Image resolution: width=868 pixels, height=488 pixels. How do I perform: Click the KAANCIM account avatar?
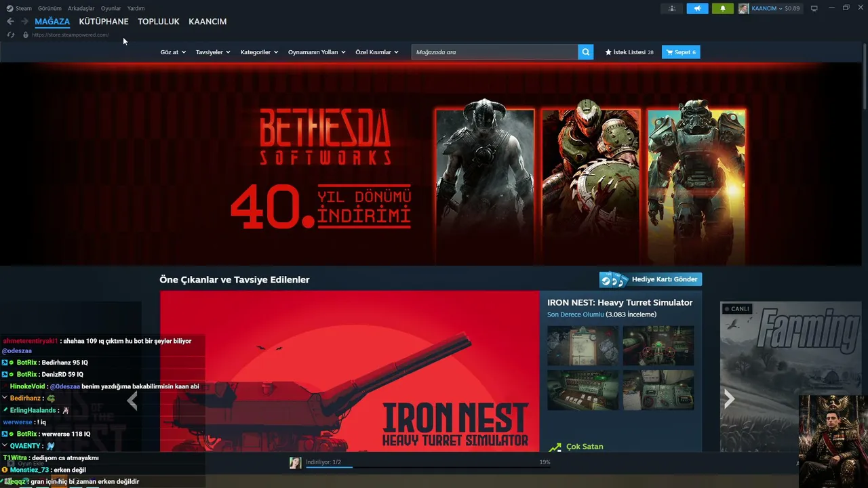tap(744, 8)
